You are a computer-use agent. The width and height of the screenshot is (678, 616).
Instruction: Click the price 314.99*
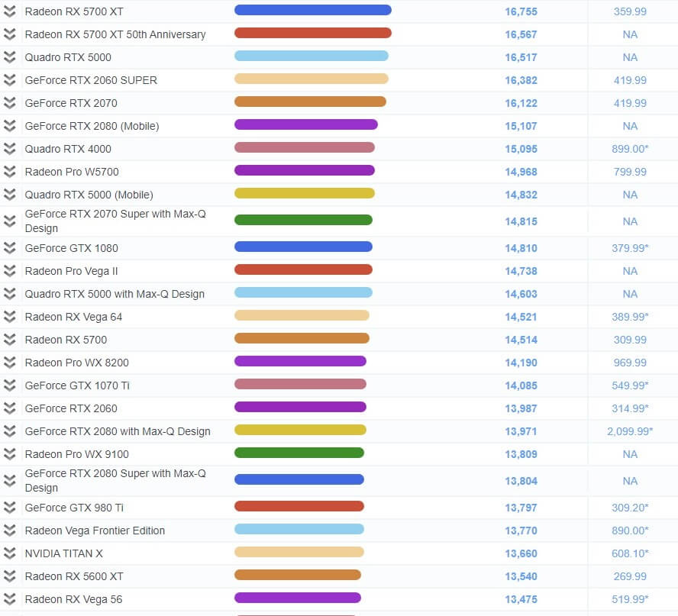pyautogui.click(x=630, y=408)
